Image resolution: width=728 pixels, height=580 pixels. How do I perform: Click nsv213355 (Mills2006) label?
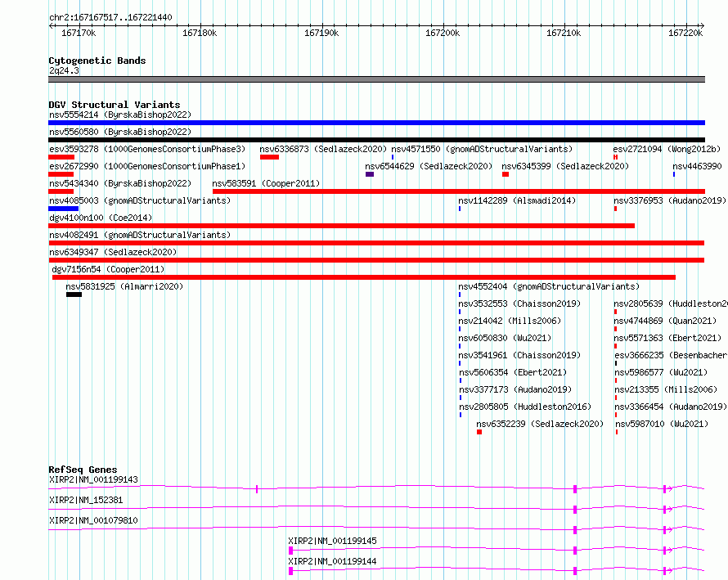pos(666,389)
